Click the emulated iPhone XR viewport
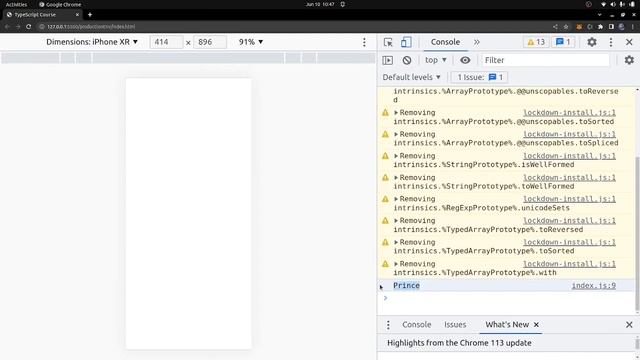 (189, 213)
